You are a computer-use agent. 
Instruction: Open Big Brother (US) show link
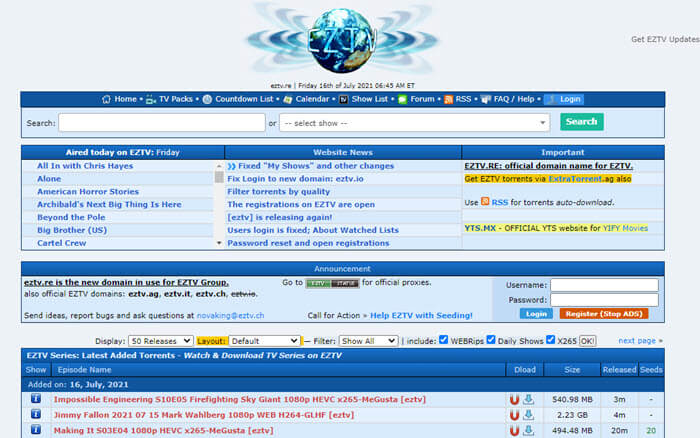click(72, 230)
